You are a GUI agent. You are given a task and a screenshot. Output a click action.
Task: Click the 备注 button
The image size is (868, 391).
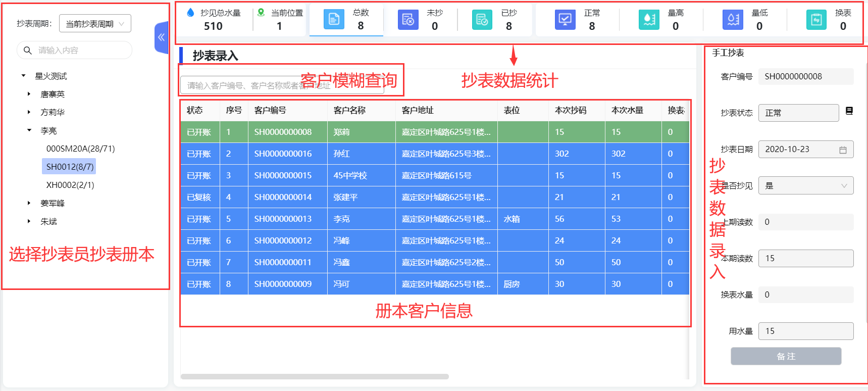(x=786, y=356)
